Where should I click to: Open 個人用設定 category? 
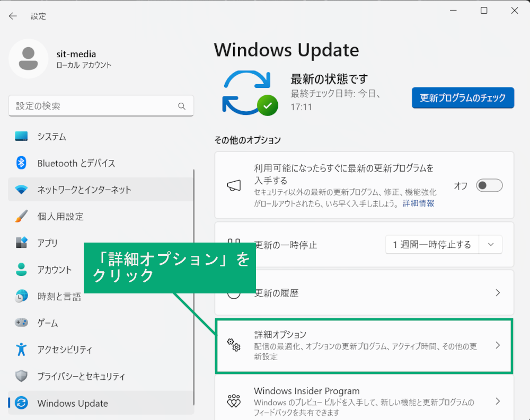click(101, 216)
